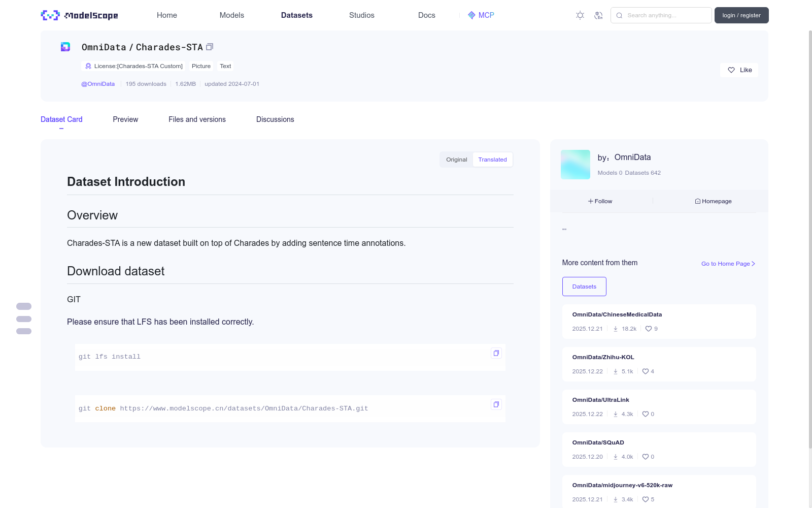Click the login / register button
The width and height of the screenshot is (812, 508).
click(x=741, y=15)
